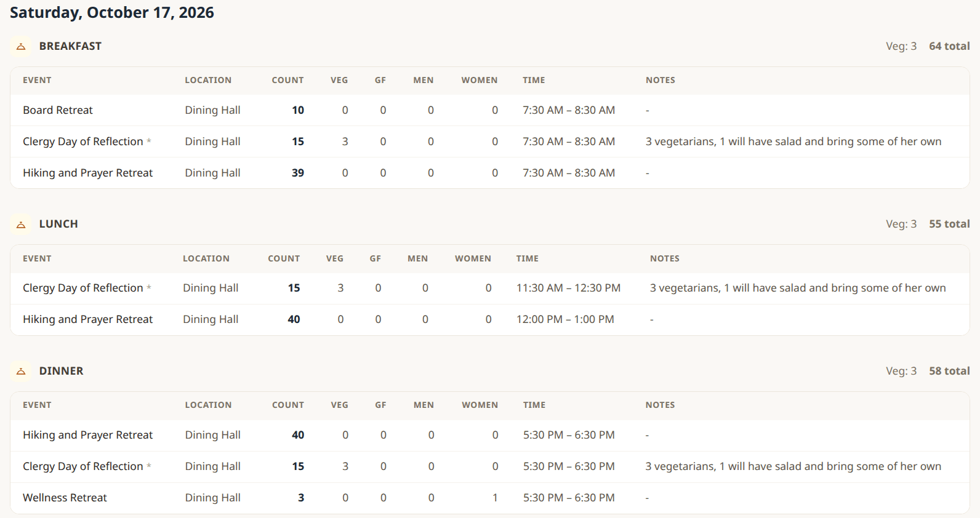Click the date heading Saturday, October 17, 2026
Screen dimensions: 980x518
[x=112, y=12]
